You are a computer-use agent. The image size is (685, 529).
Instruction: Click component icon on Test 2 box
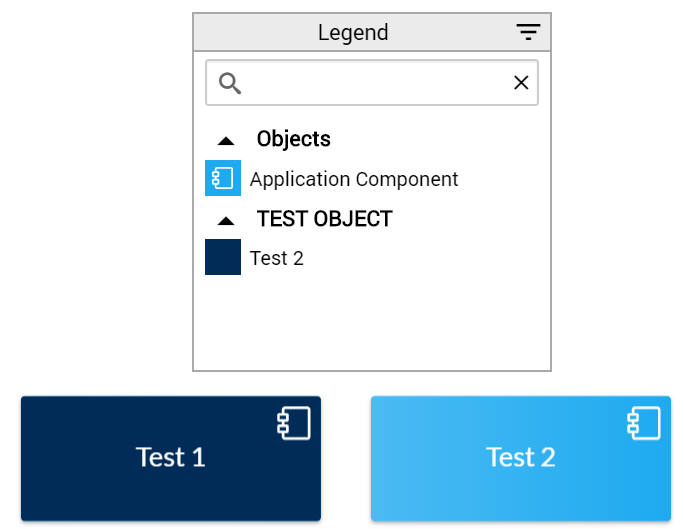[643, 423]
